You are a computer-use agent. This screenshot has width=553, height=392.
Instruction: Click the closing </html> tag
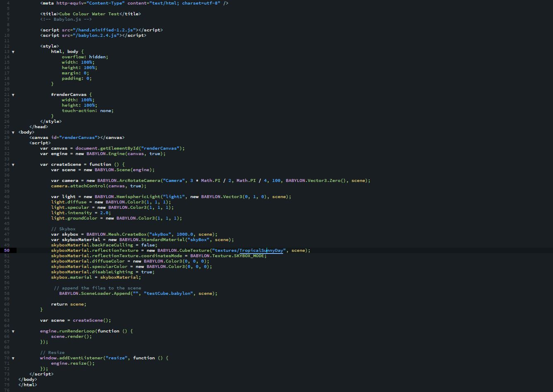pyautogui.click(x=28, y=385)
